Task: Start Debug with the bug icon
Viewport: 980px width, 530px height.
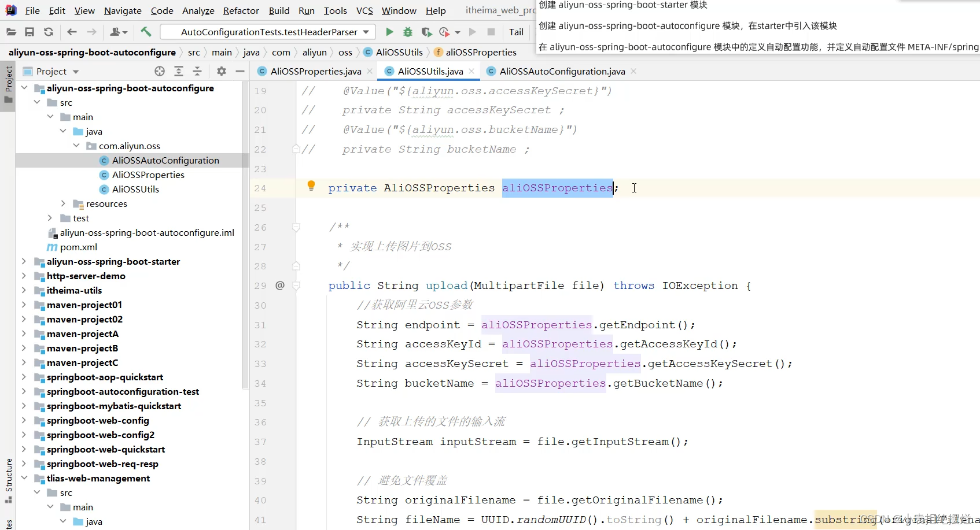Action: coord(408,32)
